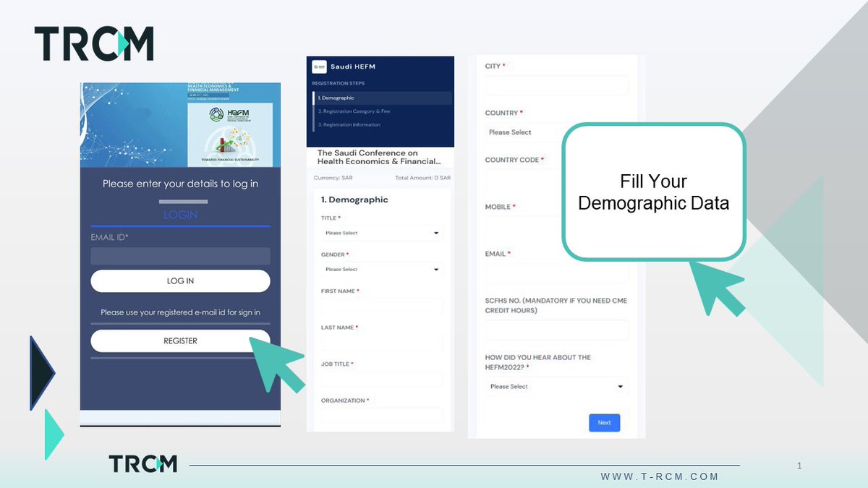The width and height of the screenshot is (868, 488).
Task: Click the 'Currency: SAR' text
Action: 333,178
